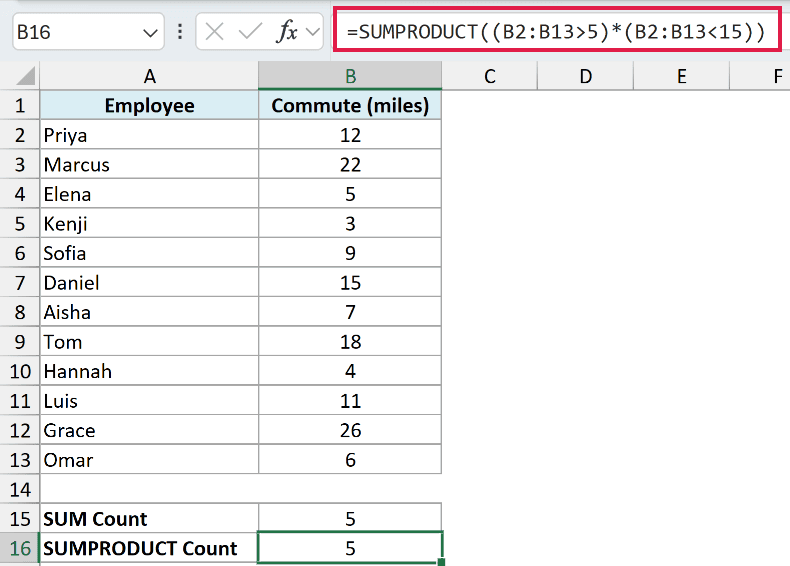Select Hannah's commute value 4

350,371
